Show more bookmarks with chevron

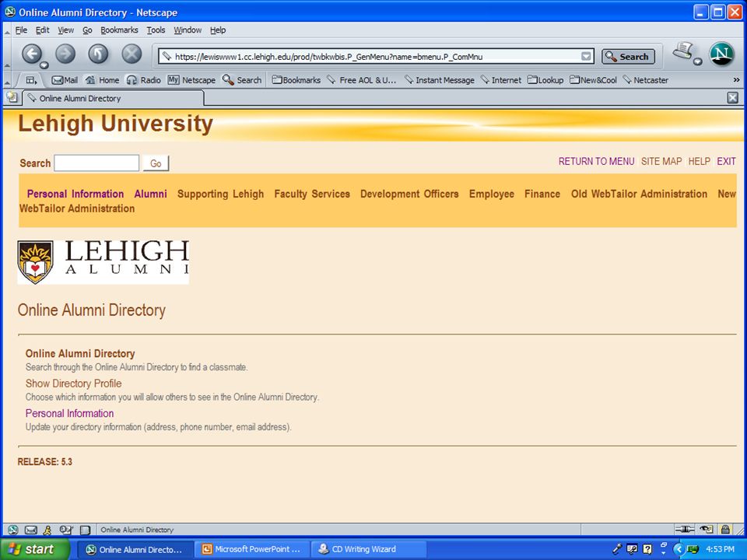[x=736, y=80]
